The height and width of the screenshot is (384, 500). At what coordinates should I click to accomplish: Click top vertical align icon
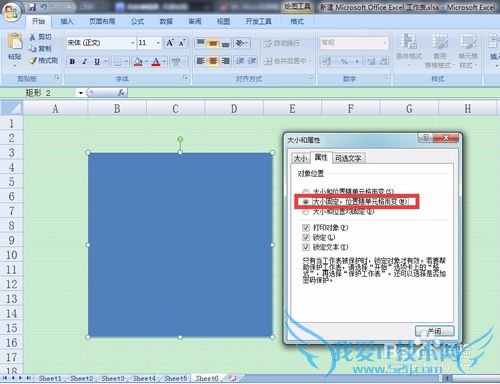coord(201,43)
